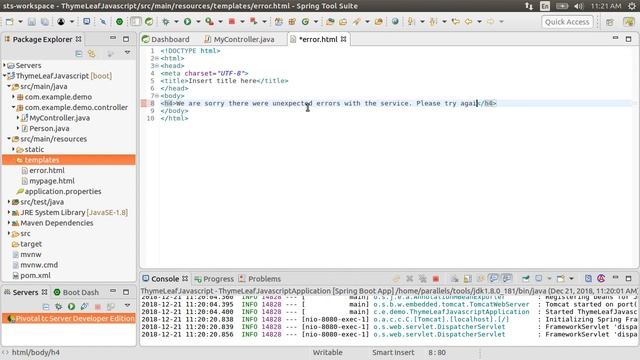The image size is (640, 360).
Task: Click the Pin Console icon
Action: pyautogui.click(x=525, y=279)
